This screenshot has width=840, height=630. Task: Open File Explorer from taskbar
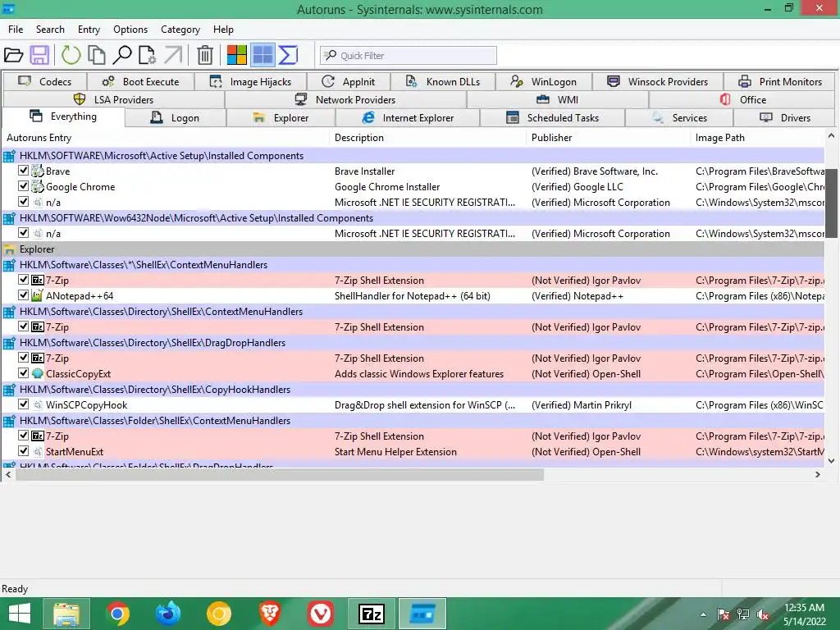(x=66, y=614)
